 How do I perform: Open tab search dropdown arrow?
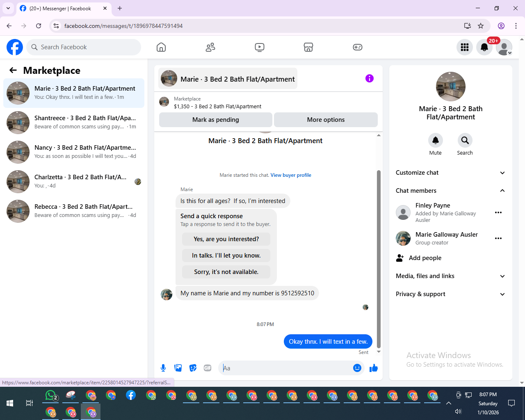(x=8, y=8)
